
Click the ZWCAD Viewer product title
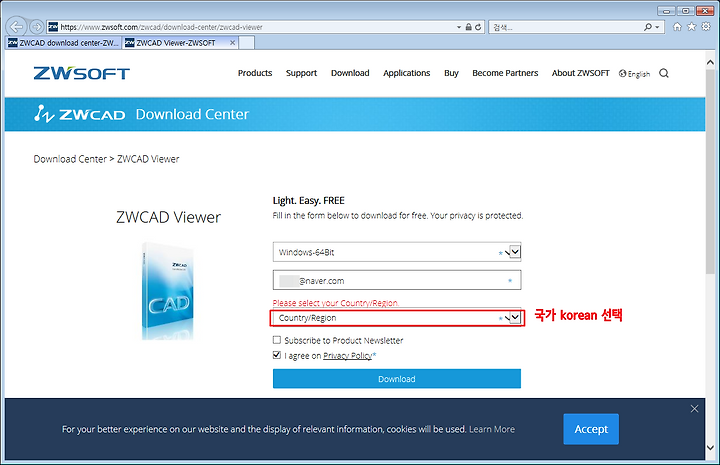coord(169,217)
